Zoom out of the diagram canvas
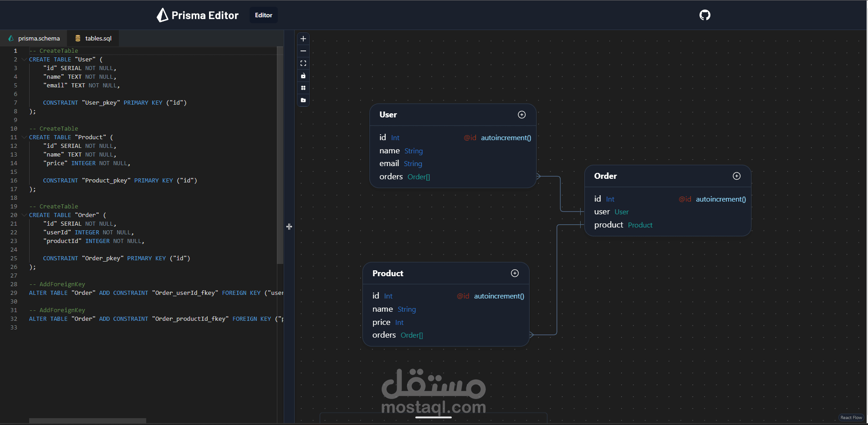The height and width of the screenshot is (425, 868). tap(303, 51)
